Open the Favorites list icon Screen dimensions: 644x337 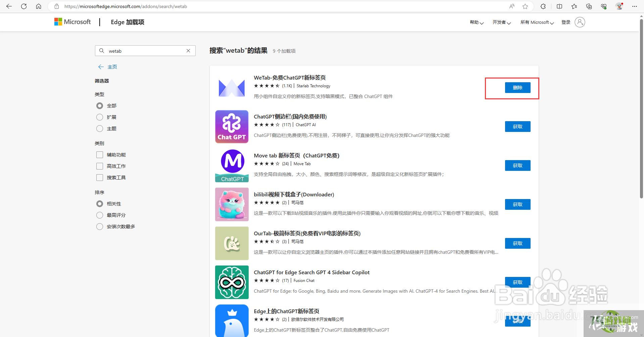pos(574,6)
